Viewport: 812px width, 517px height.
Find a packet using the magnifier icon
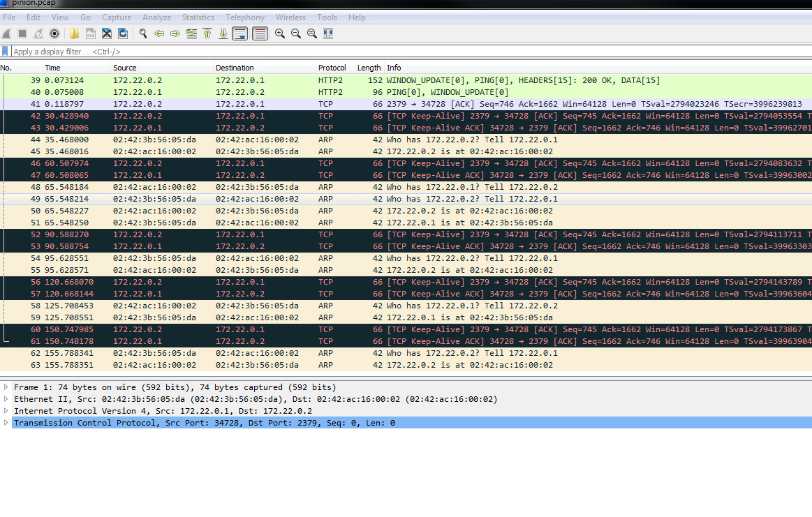click(141, 33)
